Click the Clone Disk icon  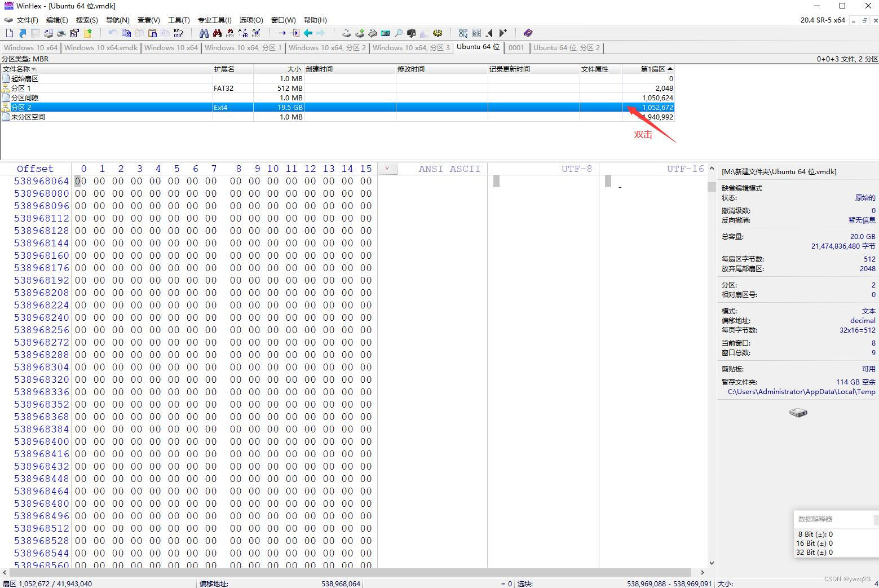point(360,33)
